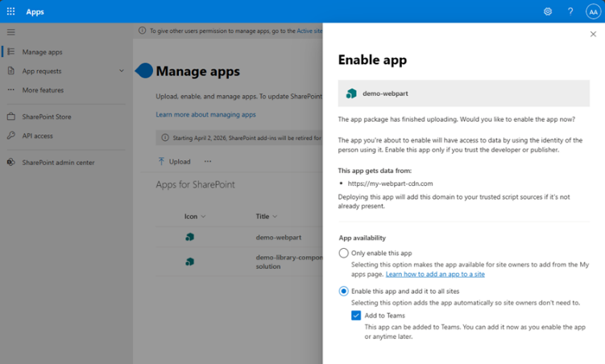Open API access from the sidebar
The height and width of the screenshot is (364, 605).
[x=37, y=136]
